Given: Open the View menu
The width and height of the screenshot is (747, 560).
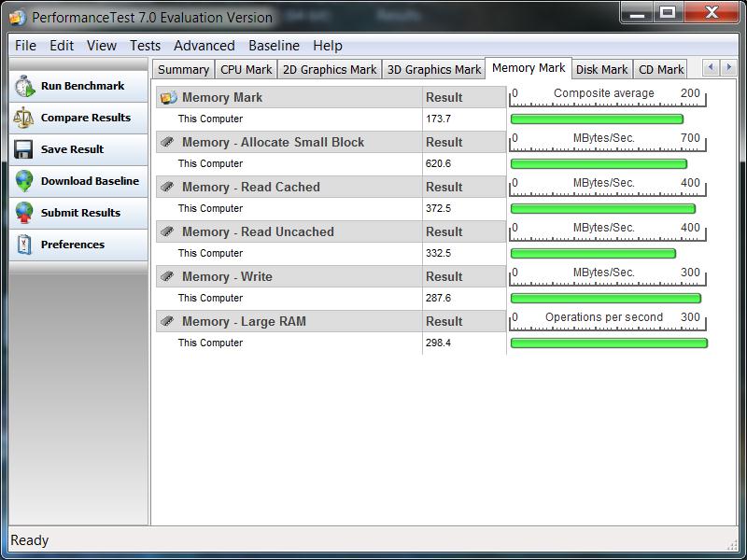Looking at the screenshot, I should click(102, 46).
